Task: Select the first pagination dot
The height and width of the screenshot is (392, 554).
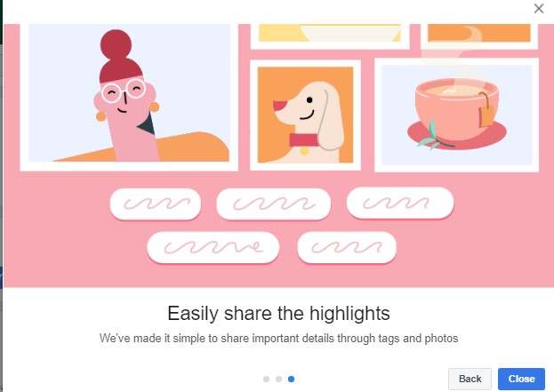Action: click(267, 379)
